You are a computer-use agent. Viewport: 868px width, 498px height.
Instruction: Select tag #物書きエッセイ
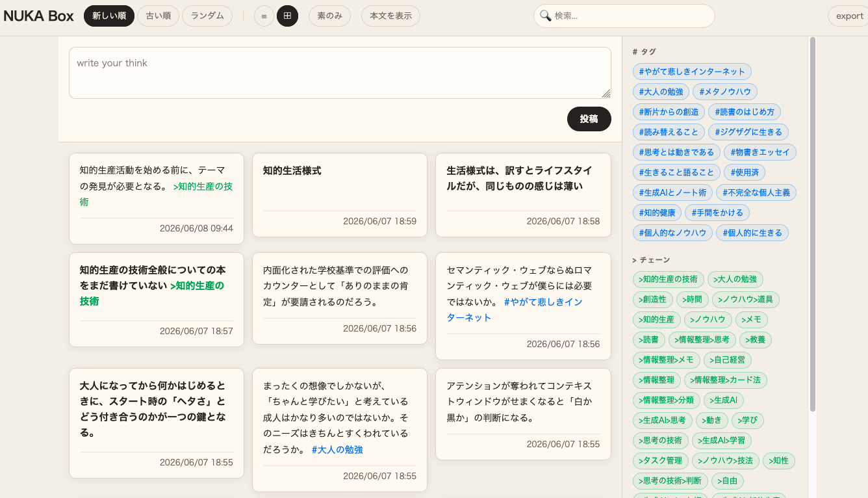click(760, 152)
